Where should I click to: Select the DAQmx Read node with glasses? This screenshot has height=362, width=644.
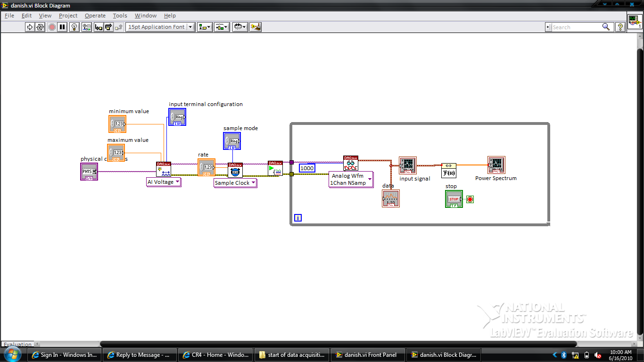tap(351, 163)
